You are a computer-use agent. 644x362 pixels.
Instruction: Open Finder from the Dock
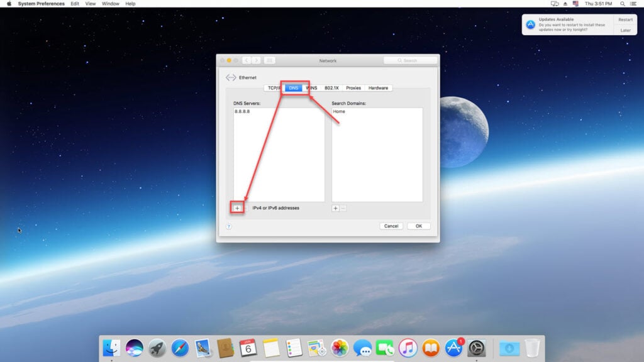(111, 348)
